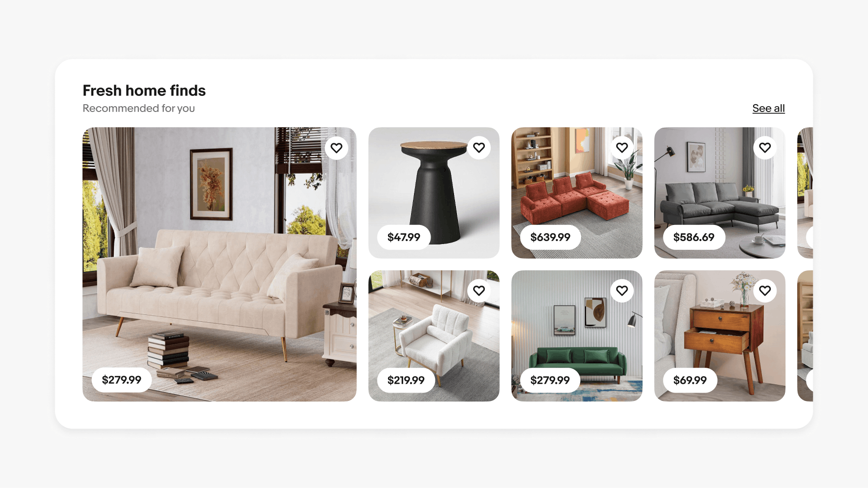
Task: View the black pedestal side table photo
Action: 434,193
